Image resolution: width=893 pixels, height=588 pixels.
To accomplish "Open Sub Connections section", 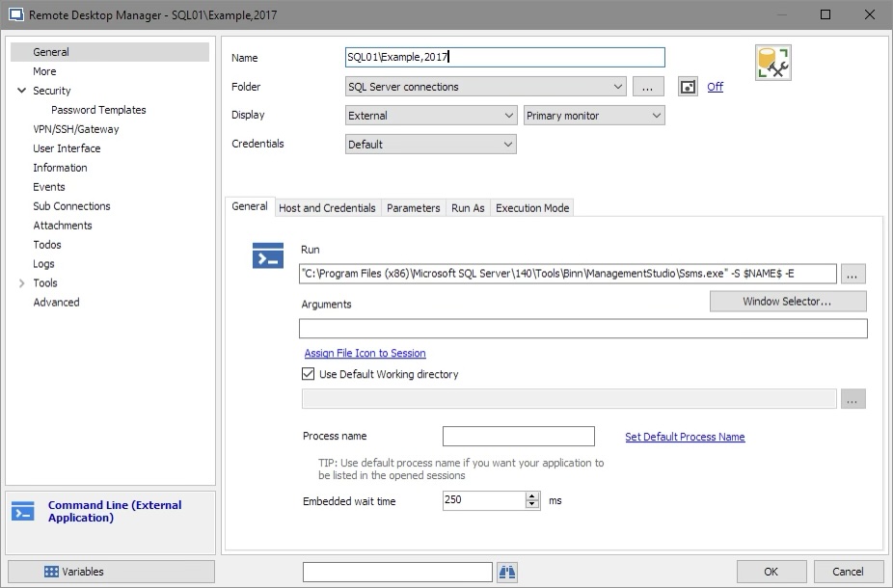I will [71, 206].
